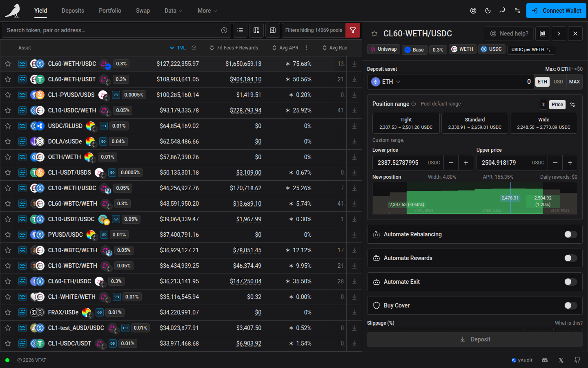588x368 pixels.
Task: Click the Need help? button
Action: point(509,34)
